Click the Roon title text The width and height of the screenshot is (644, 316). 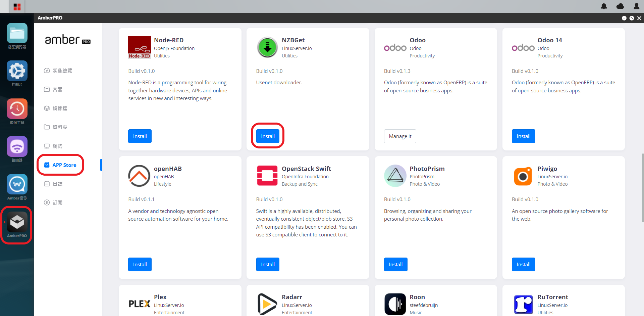[x=417, y=297]
